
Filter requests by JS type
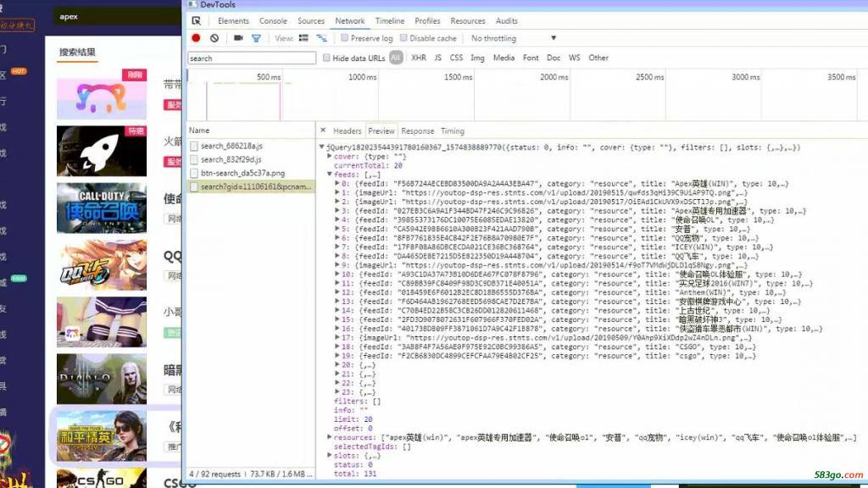(x=438, y=58)
